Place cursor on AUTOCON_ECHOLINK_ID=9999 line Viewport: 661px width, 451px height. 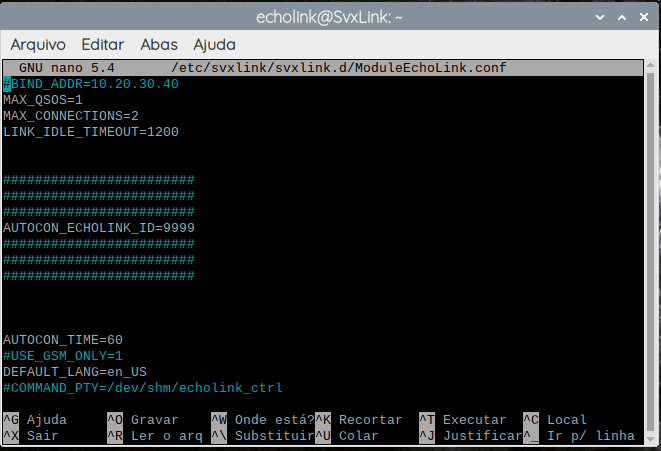(99, 228)
